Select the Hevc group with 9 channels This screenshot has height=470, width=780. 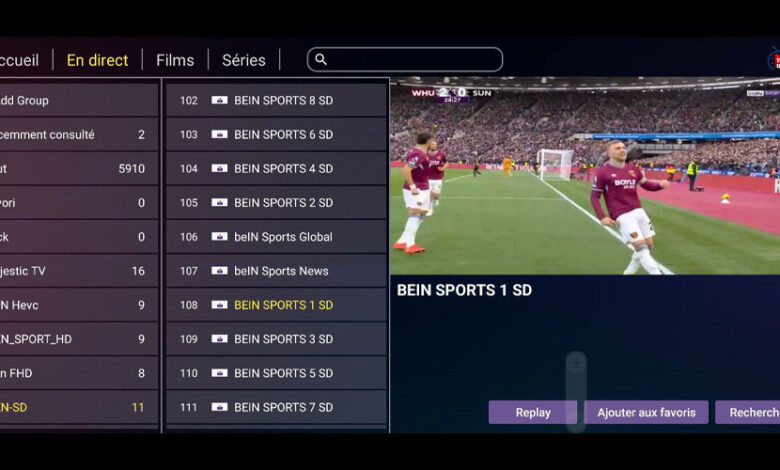(79, 305)
